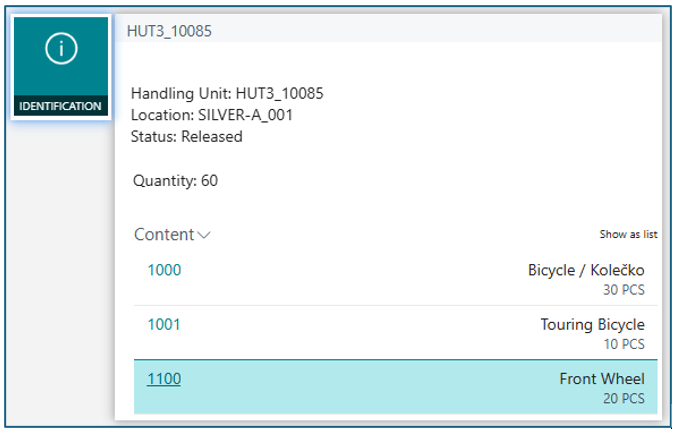Click the Location: SILVER-A_001 line
The width and height of the screenshot is (676, 431).
pyautogui.click(x=211, y=115)
